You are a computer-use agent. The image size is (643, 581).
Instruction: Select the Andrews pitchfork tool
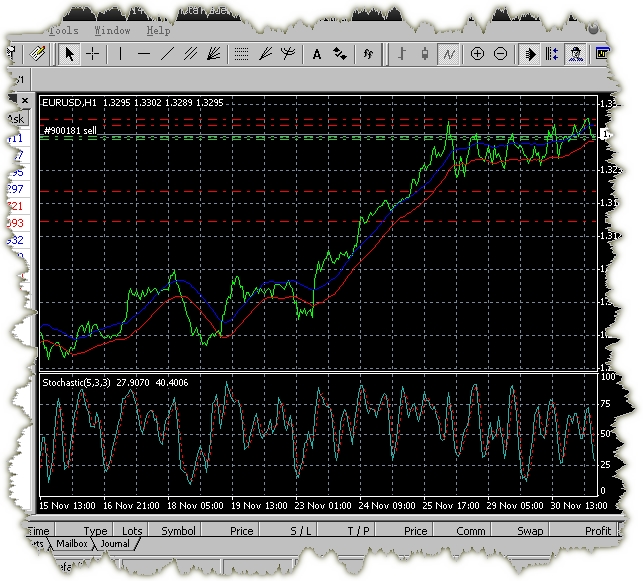[288, 54]
